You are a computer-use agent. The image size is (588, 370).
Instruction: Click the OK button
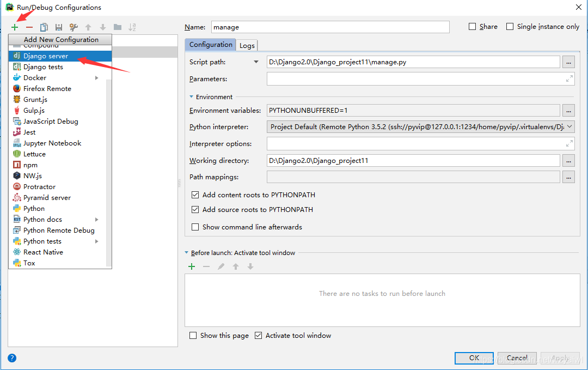(474, 358)
